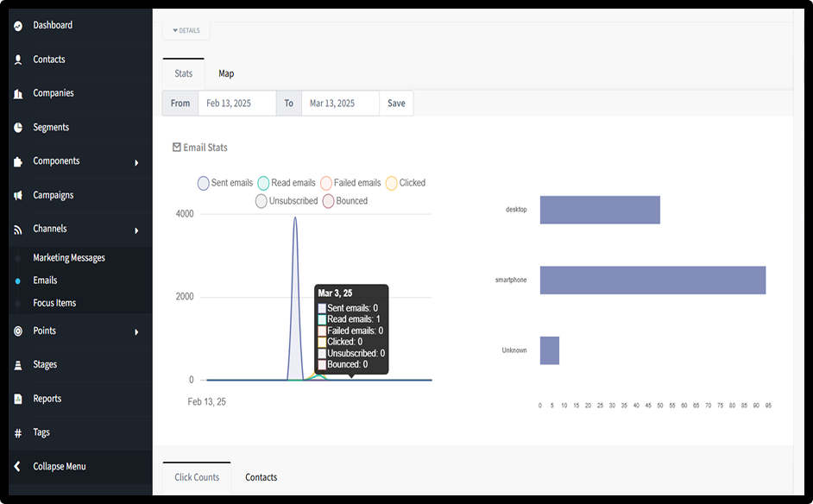The width and height of the screenshot is (813, 504).
Task: Expand the Components submenu arrow
Action: (x=136, y=162)
